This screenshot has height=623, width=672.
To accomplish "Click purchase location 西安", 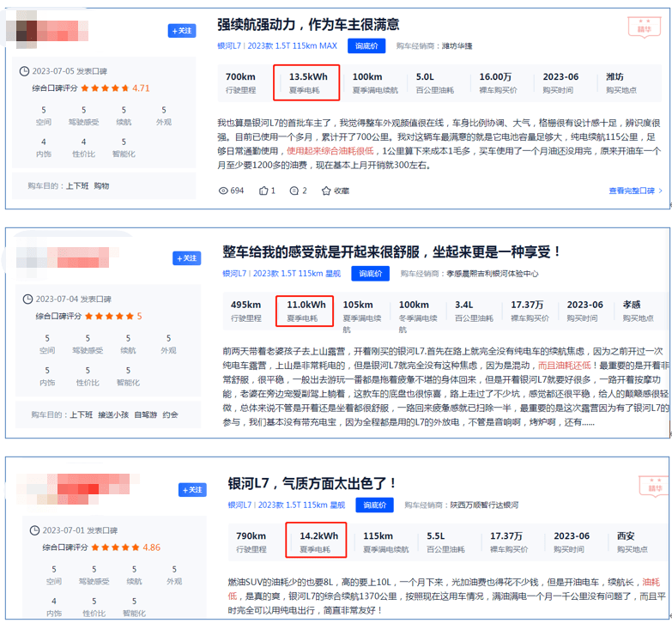I will coord(626,536).
